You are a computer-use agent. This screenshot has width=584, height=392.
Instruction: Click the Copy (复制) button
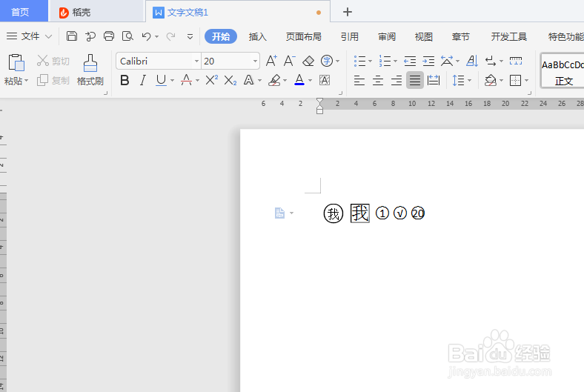tap(53, 80)
